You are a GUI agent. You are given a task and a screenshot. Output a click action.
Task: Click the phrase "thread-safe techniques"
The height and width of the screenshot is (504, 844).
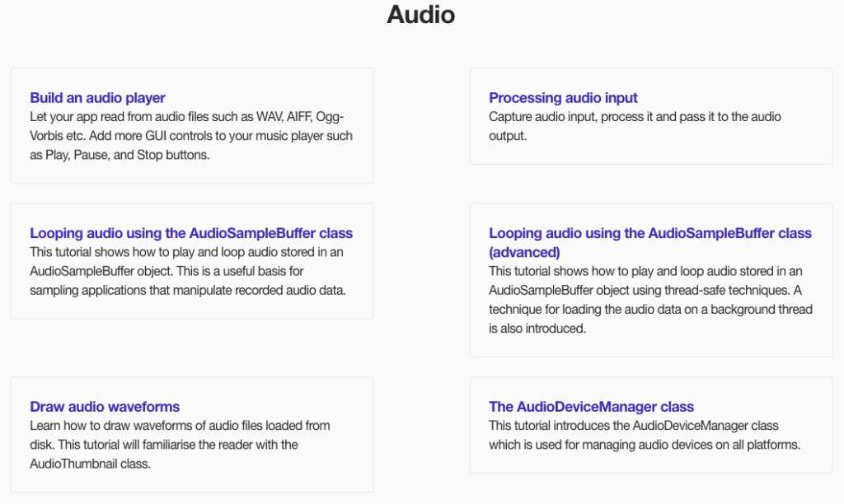click(725, 290)
